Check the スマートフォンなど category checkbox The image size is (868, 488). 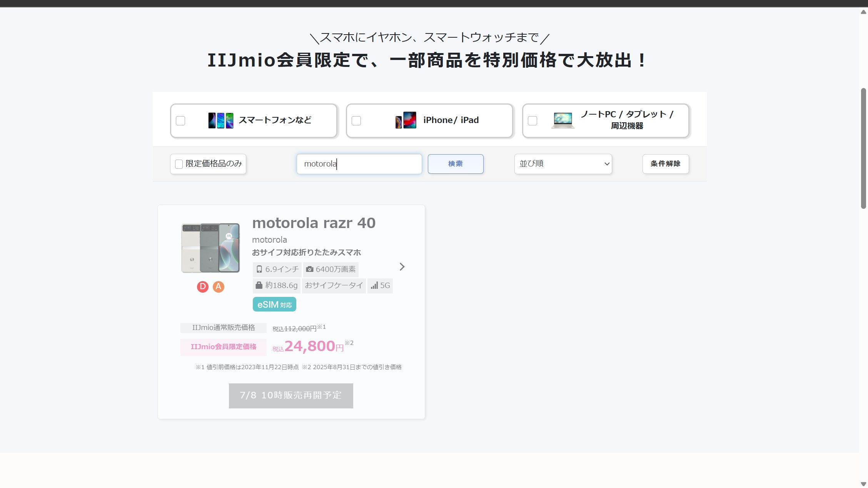pyautogui.click(x=180, y=121)
